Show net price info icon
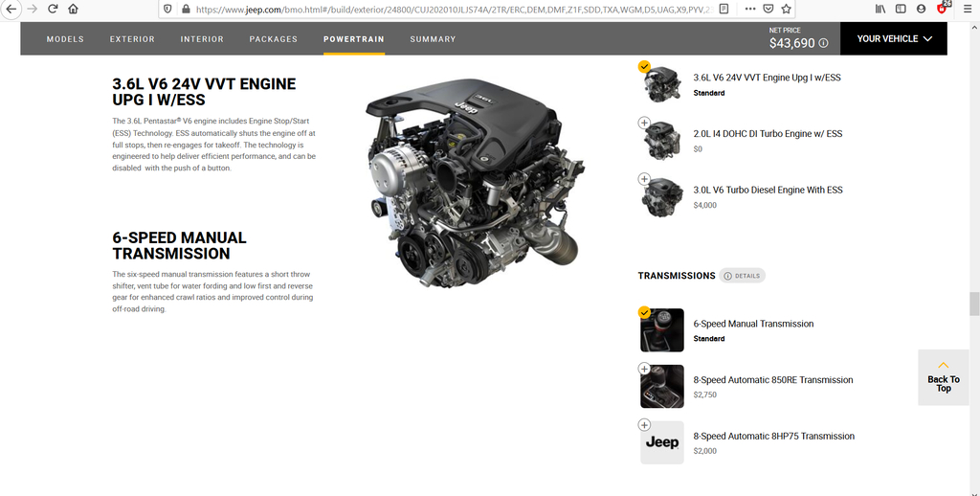 coord(823,43)
